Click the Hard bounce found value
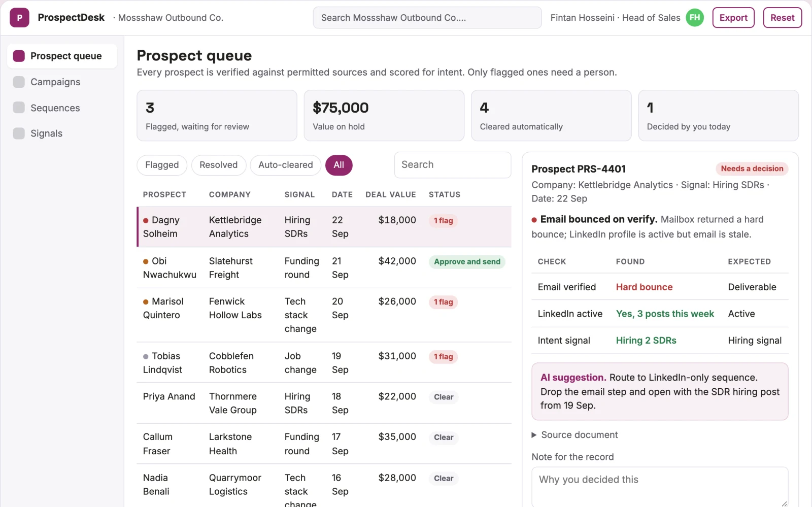 pyautogui.click(x=644, y=287)
